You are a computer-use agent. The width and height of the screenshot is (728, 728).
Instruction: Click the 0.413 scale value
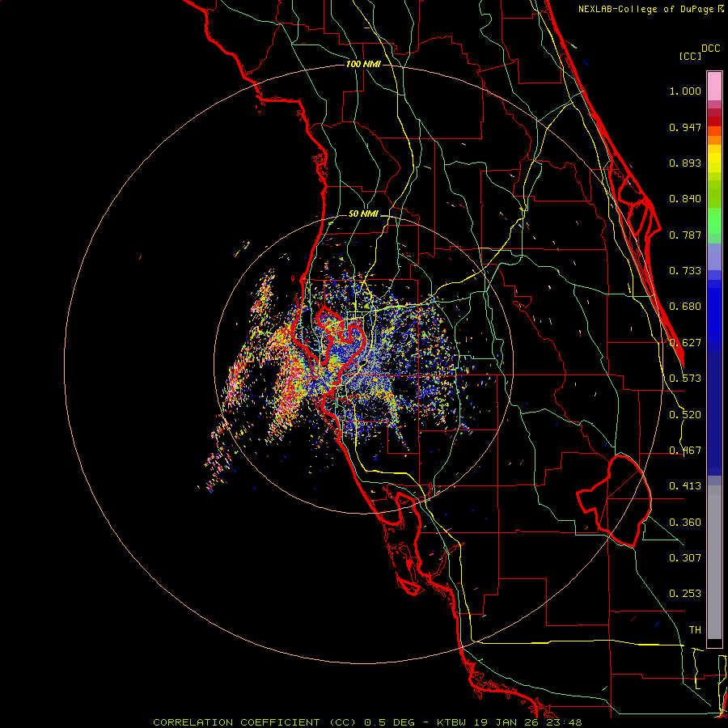click(685, 486)
